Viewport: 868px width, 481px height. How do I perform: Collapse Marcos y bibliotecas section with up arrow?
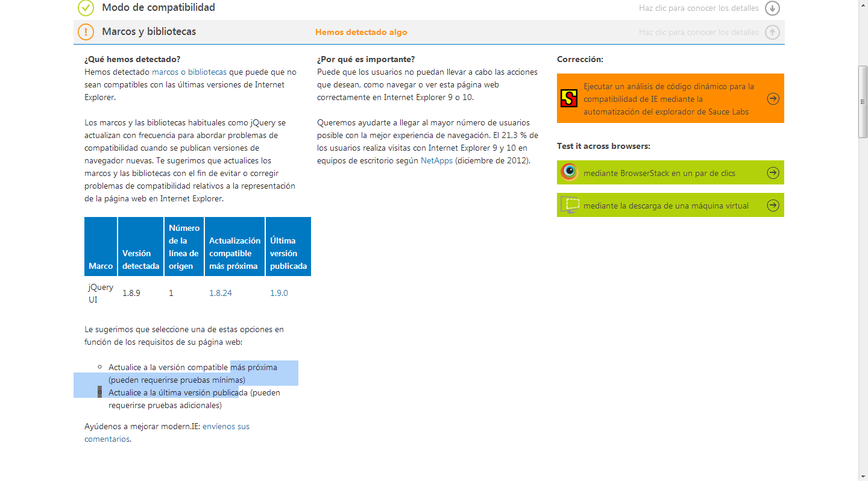[772, 32]
